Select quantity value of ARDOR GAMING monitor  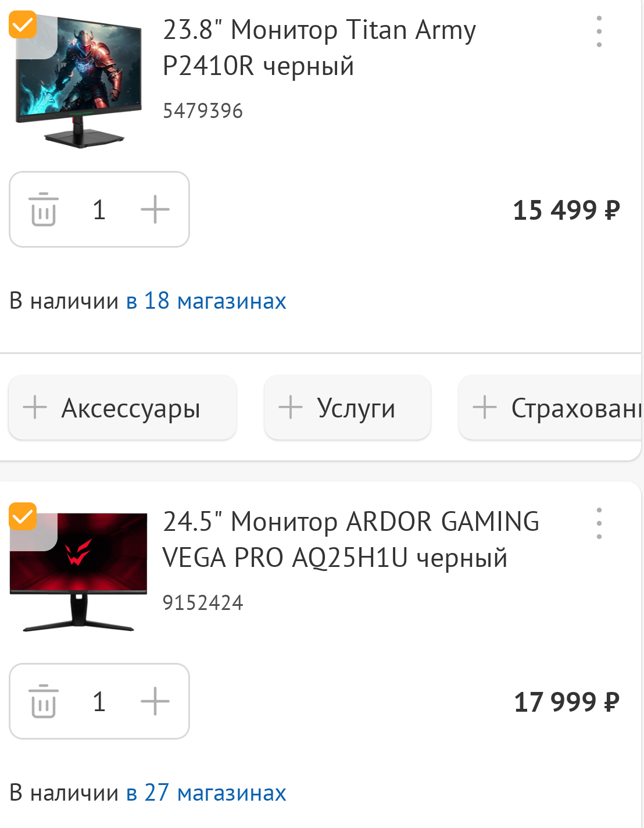(x=99, y=701)
